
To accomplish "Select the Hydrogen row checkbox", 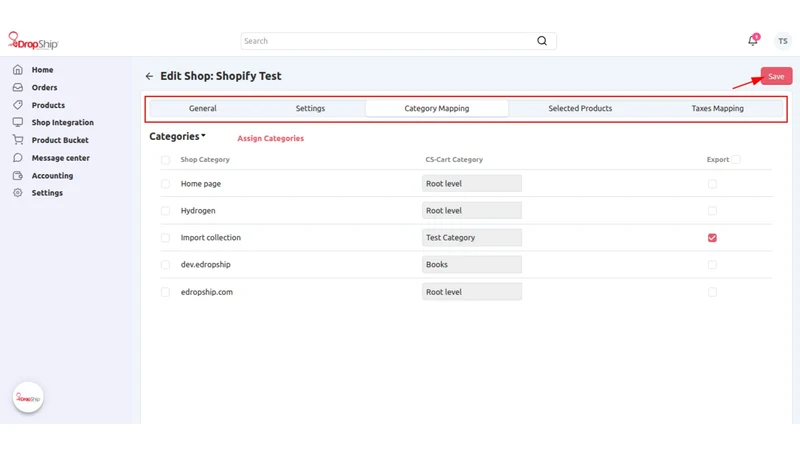I will pyautogui.click(x=165, y=211).
